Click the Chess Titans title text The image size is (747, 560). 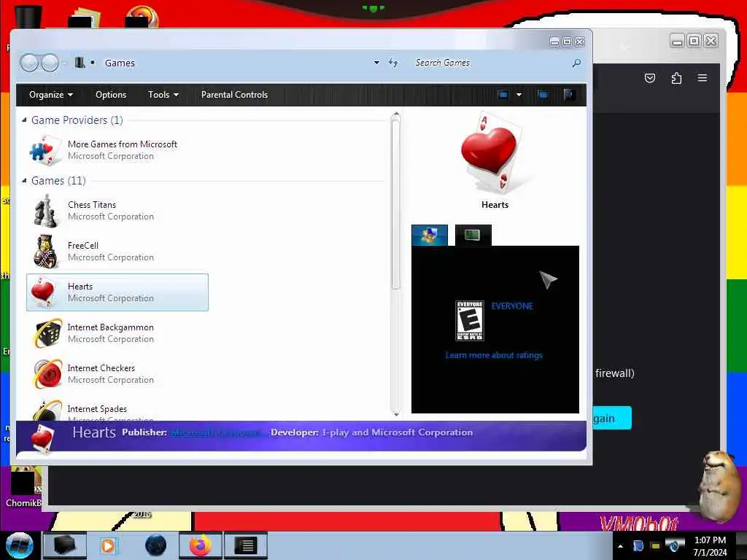[92, 205]
